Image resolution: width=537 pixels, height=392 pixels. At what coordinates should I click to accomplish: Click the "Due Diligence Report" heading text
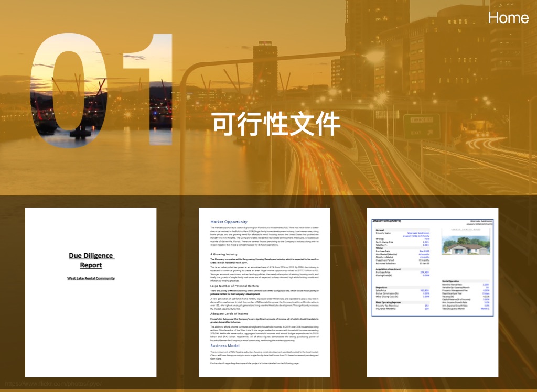click(x=91, y=260)
